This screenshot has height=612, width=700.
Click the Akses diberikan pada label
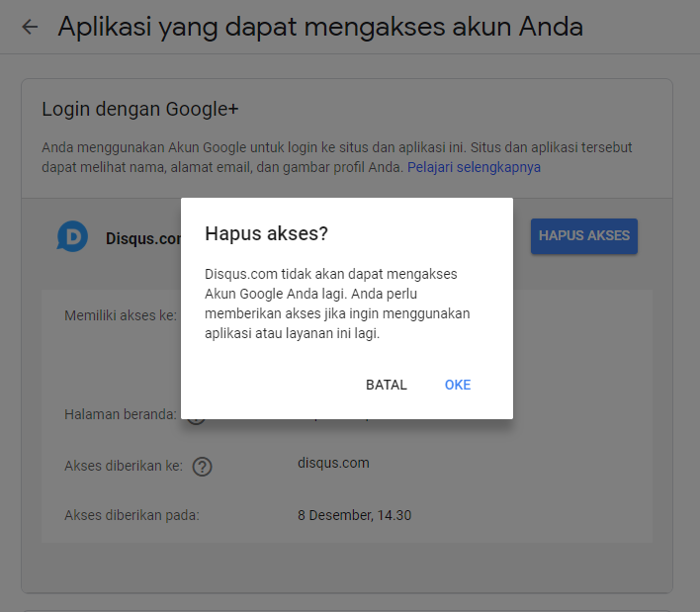click(131, 515)
